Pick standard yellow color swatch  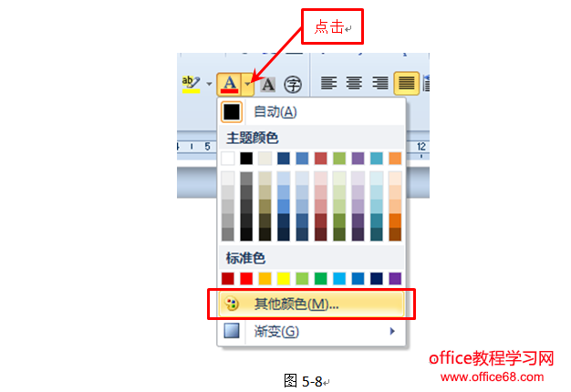[x=284, y=279]
